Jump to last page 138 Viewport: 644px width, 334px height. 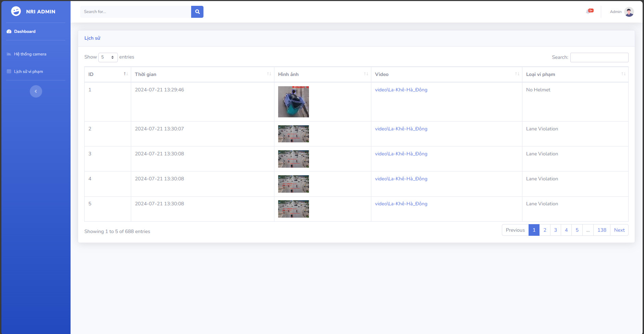click(x=602, y=230)
